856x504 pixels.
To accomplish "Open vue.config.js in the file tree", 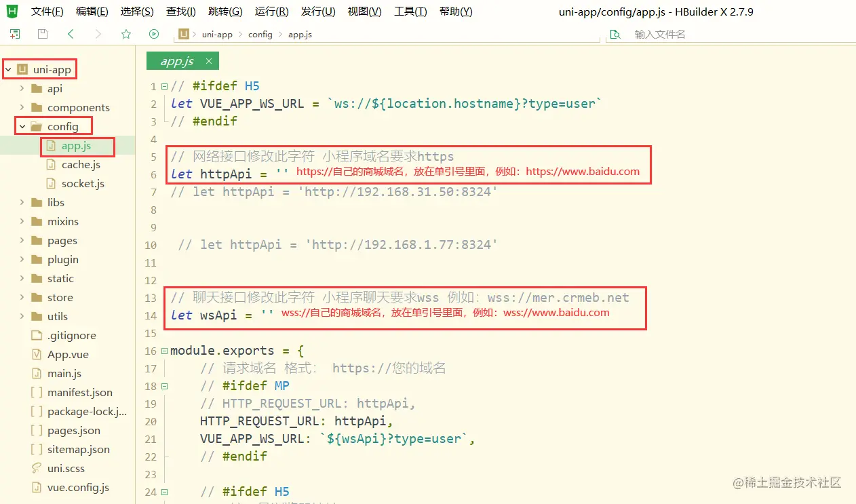I will pos(78,487).
